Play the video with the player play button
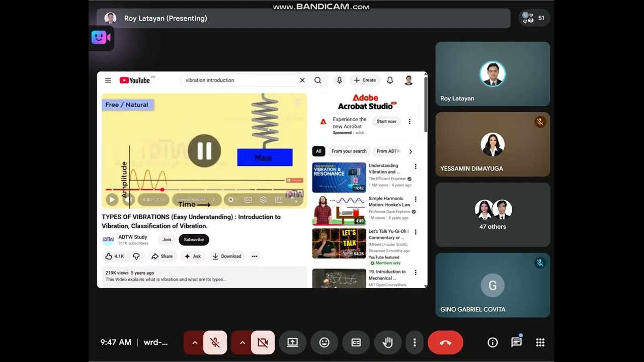Viewport: 644px width, 362px height. pyautogui.click(x=112, y=200)
